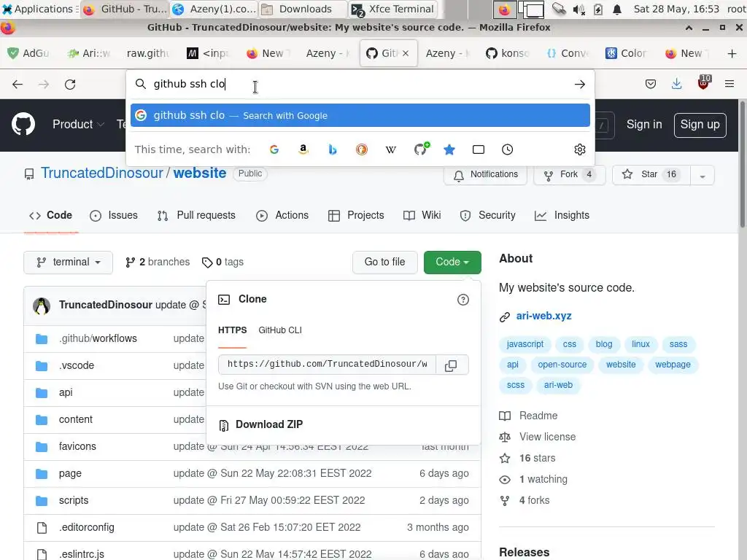Open the ari-web.xyz link
Viewport: 747px width, 560px height.
pos(543,316)
